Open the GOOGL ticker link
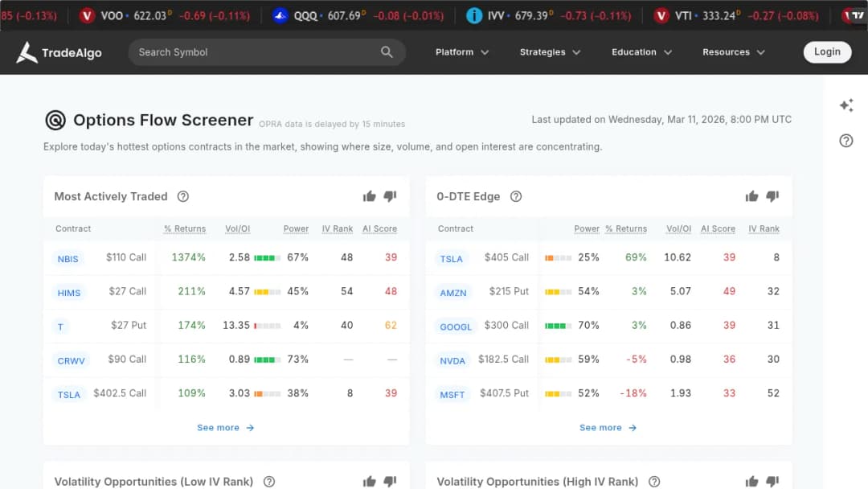 tap(456, 327)
